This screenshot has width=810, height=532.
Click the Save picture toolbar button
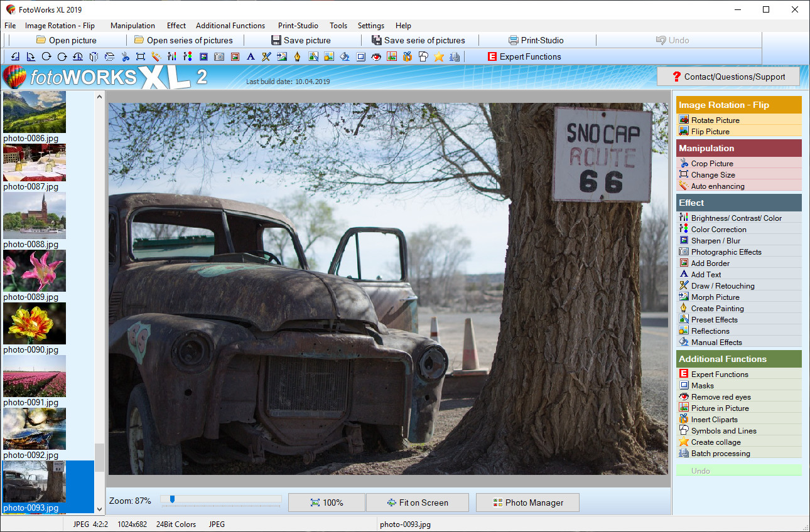click(x=300, y=40)
